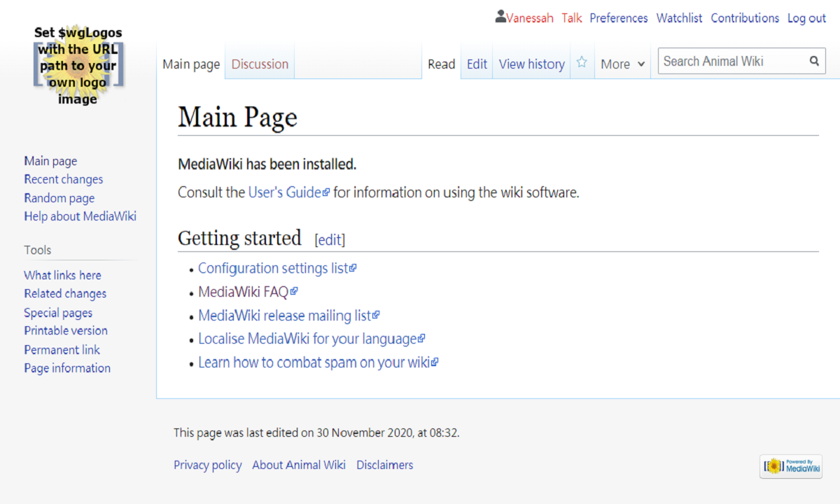The width and height of the screenshot is (840, 504).
Task: Click the wiki logo placeholder image
Action: point(78,66)
